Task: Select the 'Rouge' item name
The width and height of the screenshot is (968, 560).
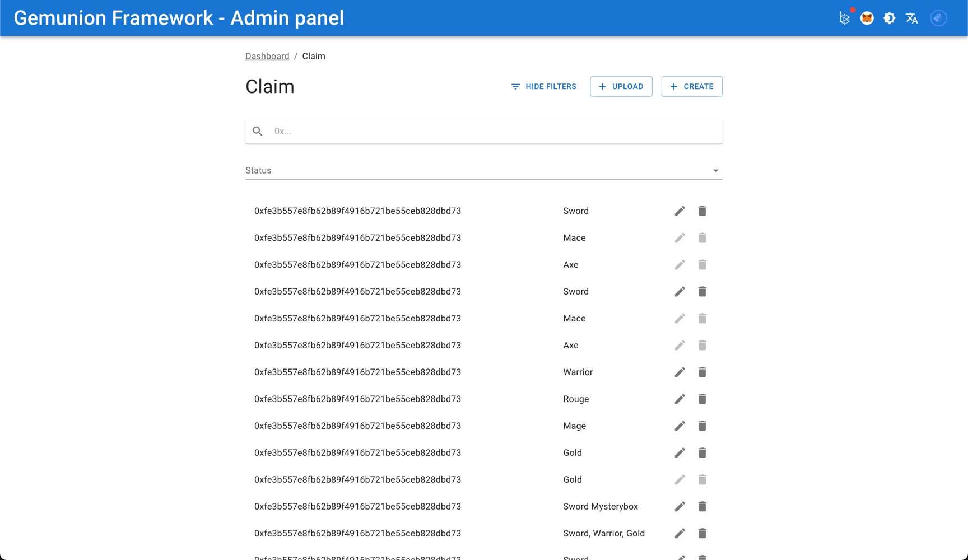Action: (x=576, y=399)
